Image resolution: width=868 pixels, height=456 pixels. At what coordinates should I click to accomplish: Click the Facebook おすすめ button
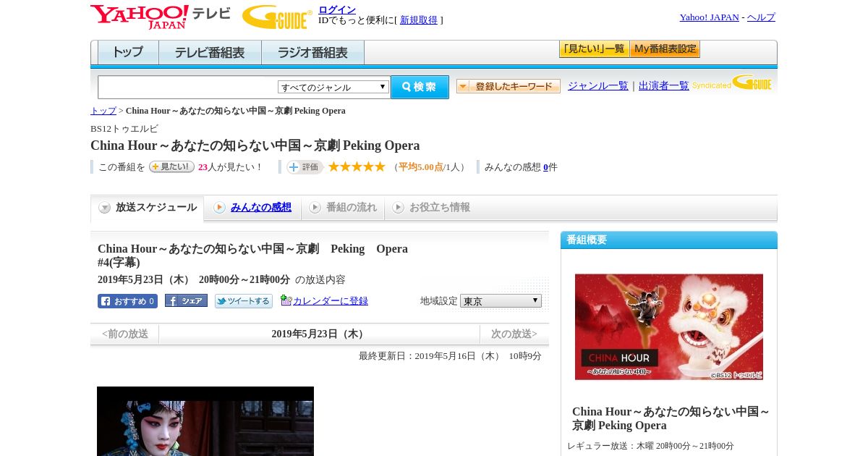click(127, 301)
